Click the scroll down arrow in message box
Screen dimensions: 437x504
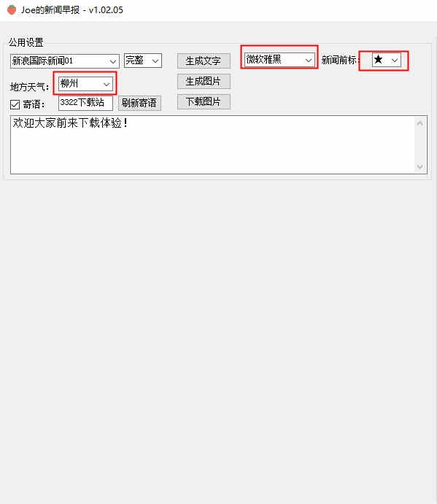click(x=419, y=166)
